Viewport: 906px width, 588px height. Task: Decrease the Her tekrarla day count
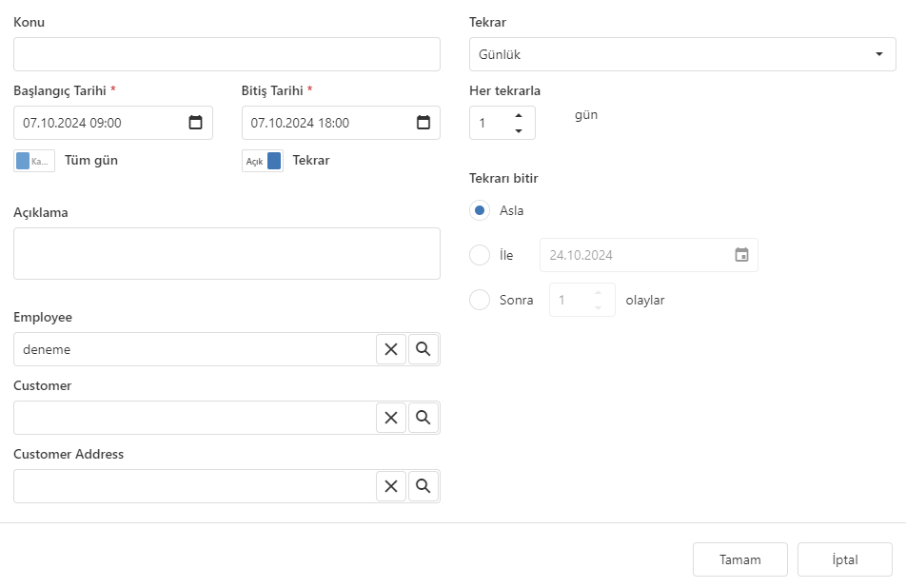tap(519, 130)
